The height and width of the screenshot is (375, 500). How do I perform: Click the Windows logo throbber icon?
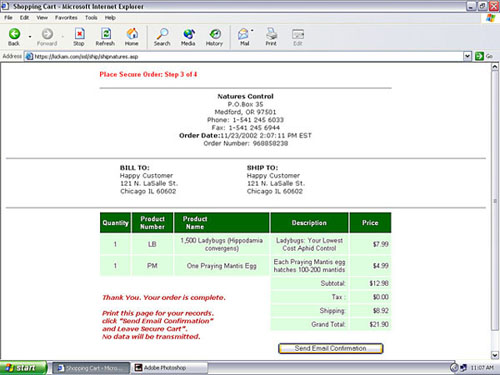[490, 18]
